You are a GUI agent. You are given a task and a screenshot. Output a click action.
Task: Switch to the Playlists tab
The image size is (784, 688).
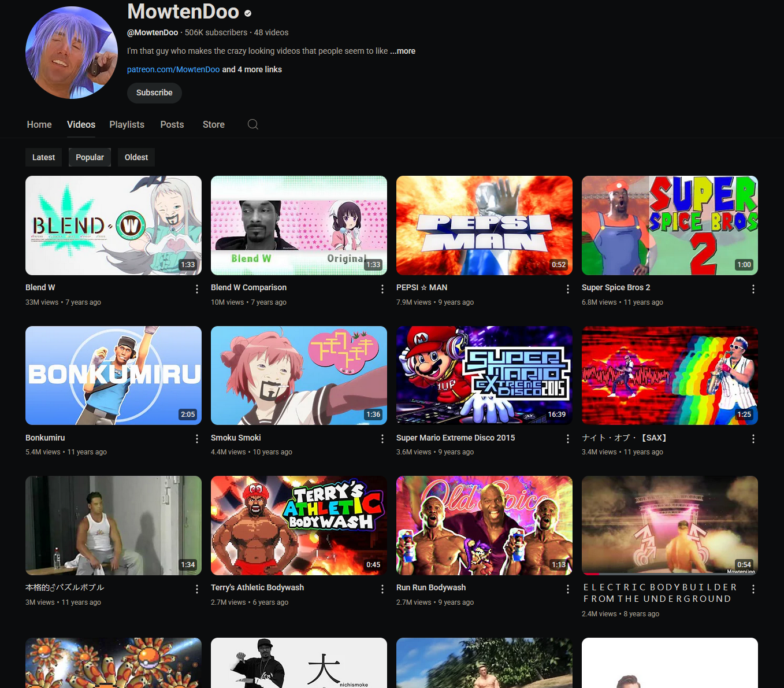coord(127,124)
